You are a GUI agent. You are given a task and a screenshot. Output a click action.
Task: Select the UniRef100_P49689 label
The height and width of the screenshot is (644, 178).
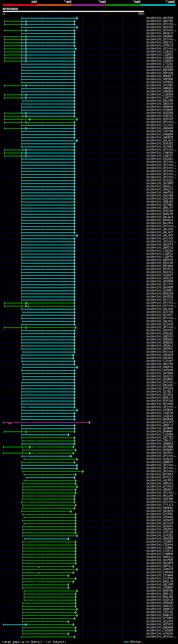(160, 110)
